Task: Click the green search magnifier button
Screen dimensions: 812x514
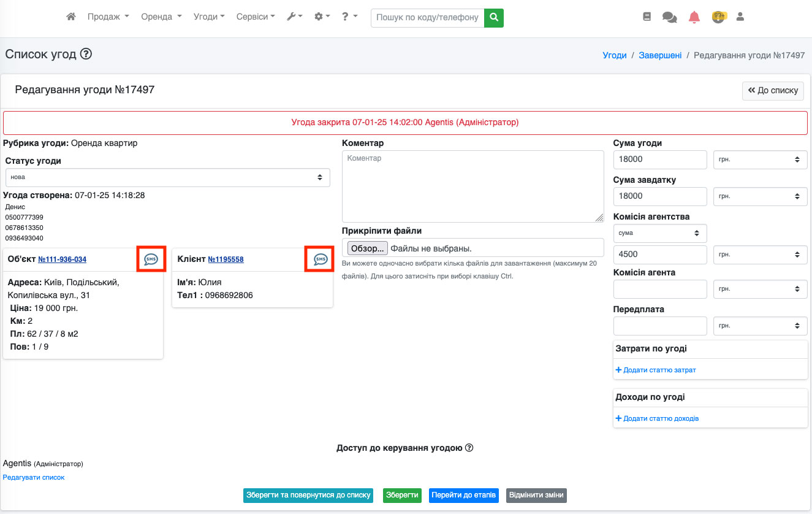Action: 493,18
